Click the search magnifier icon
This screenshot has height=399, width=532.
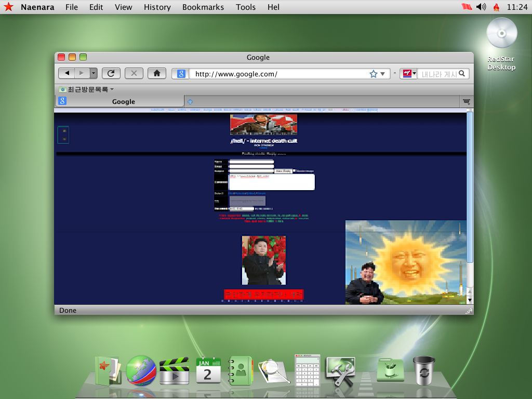click(462, 74)
